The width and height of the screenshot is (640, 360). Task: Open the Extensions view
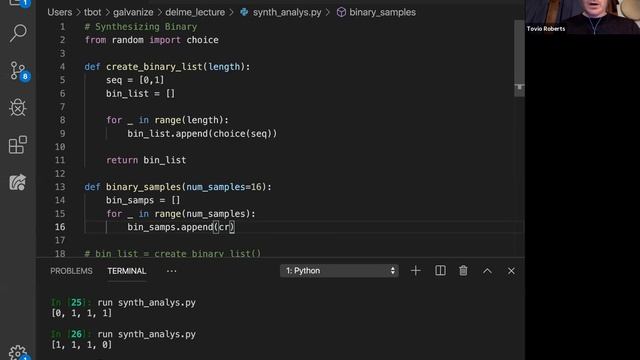(18, 145)
